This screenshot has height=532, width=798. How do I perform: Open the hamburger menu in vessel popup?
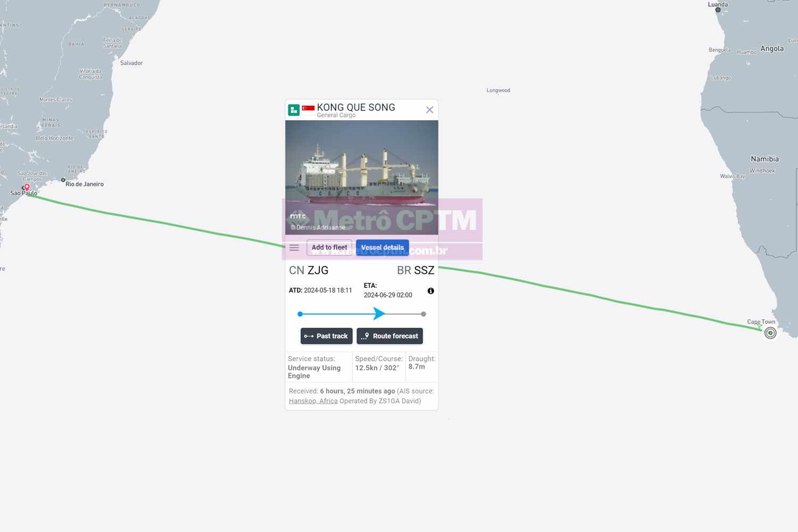point(294,248)
